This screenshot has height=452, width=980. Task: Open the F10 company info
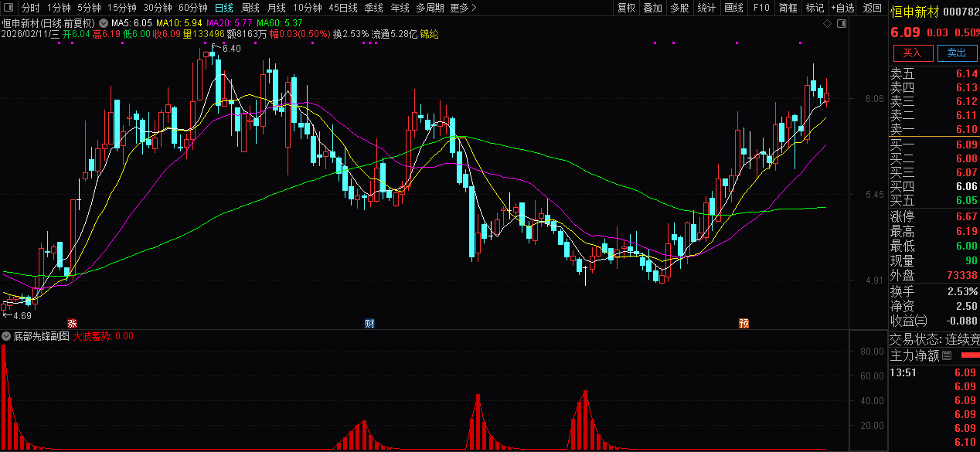(761, 8)
